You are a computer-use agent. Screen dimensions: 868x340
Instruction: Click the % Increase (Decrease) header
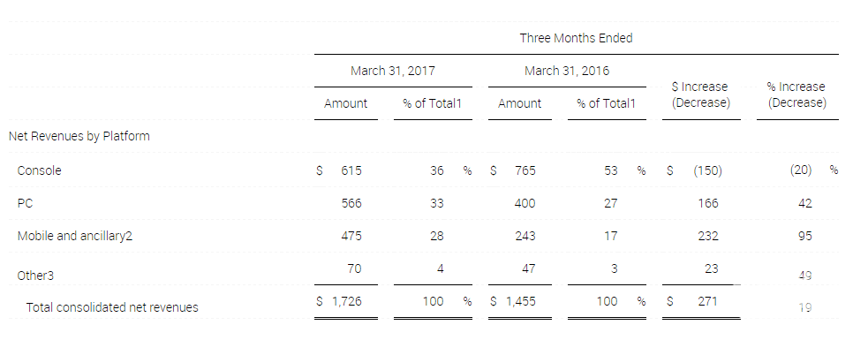[x=797, y=94]
